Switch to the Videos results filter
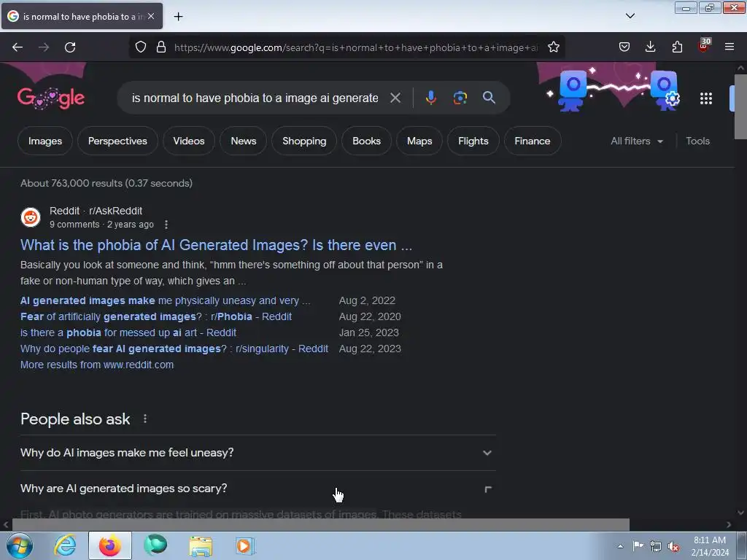The image size is (747, 560). (x=189, y=141)
